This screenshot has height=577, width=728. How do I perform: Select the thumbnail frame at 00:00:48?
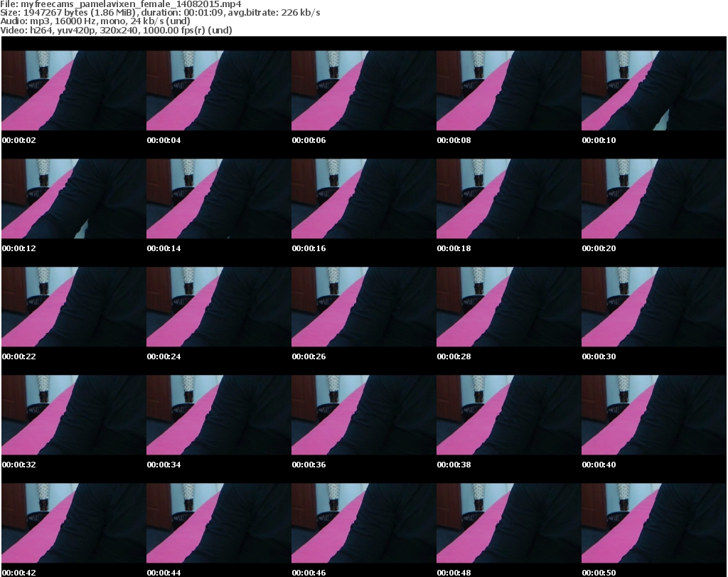pos(508,524)
